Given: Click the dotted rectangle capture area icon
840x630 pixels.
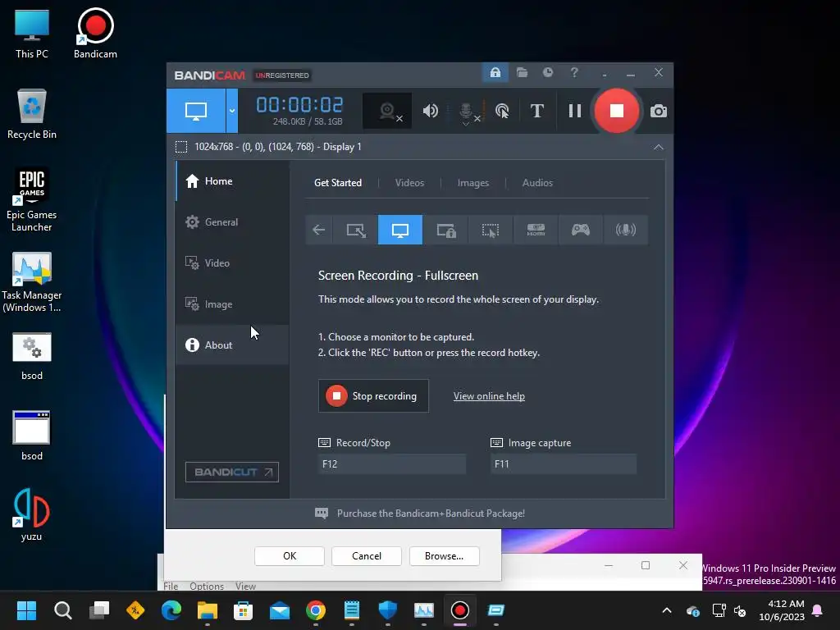Looking at the screenshot, I should pos(181,147).
